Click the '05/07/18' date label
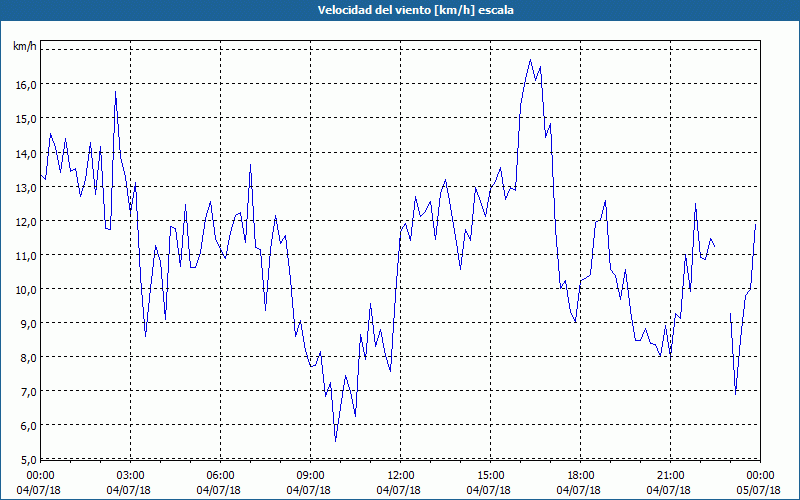This screenshot has width=800, height=500. [x=758, y=490]
